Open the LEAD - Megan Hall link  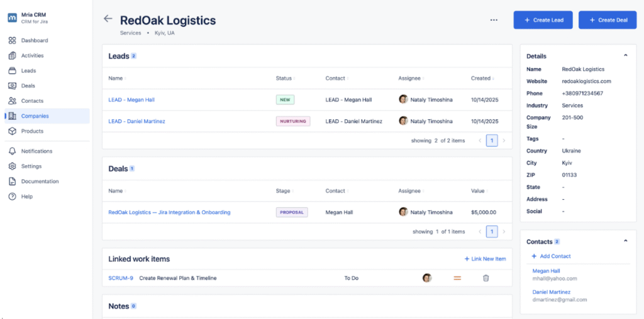click(131, 100)
